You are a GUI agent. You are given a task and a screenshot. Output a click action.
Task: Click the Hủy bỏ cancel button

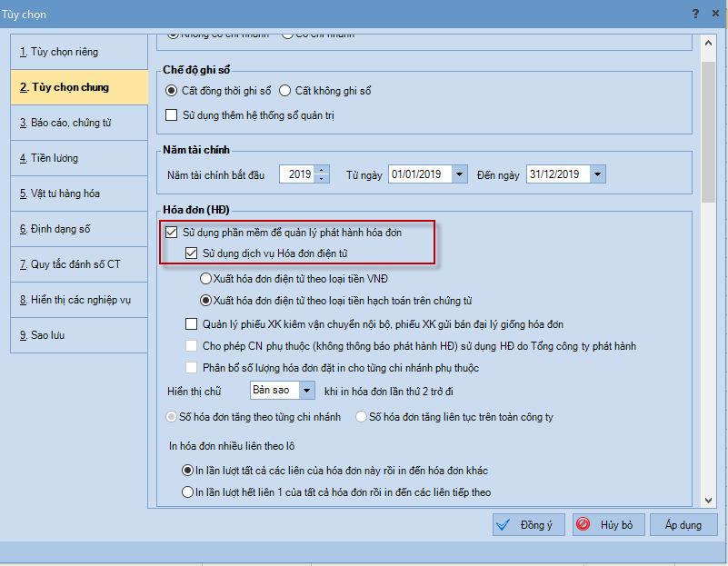pyautogui.click(x=608, y=525)
